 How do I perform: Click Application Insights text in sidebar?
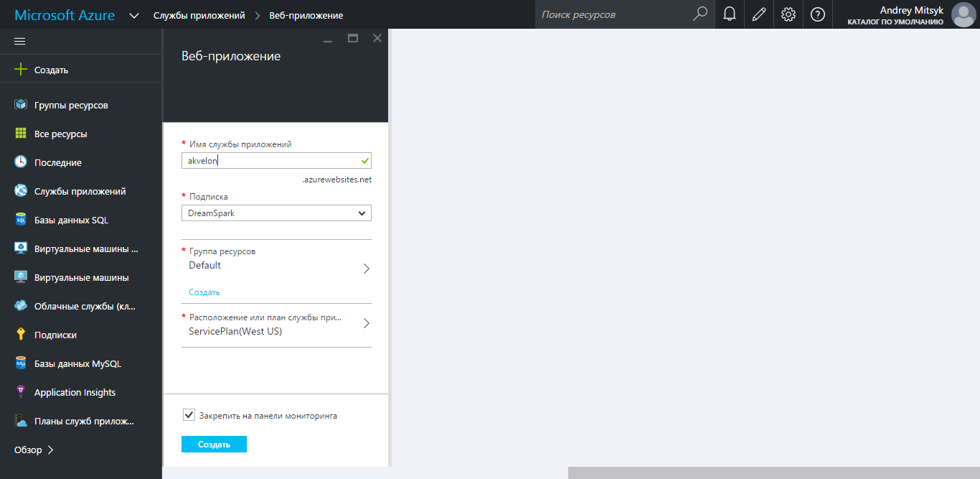click(75, 392)
